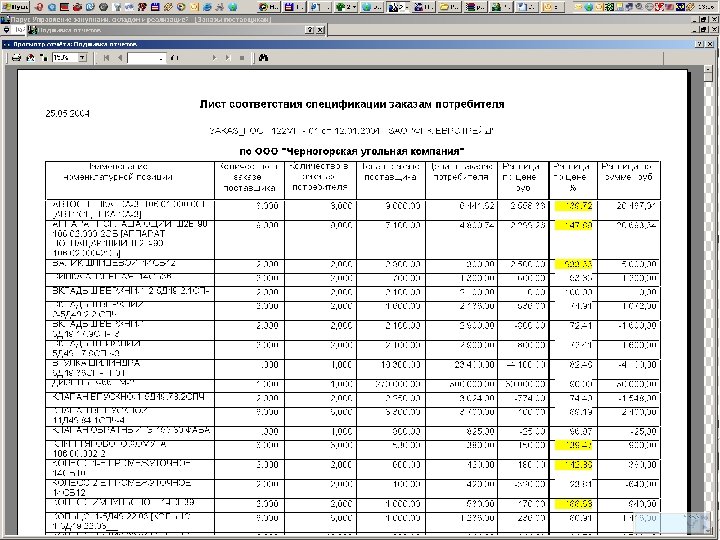Toggle the group tree icon
720x540 pixels.
coord(44,58)
